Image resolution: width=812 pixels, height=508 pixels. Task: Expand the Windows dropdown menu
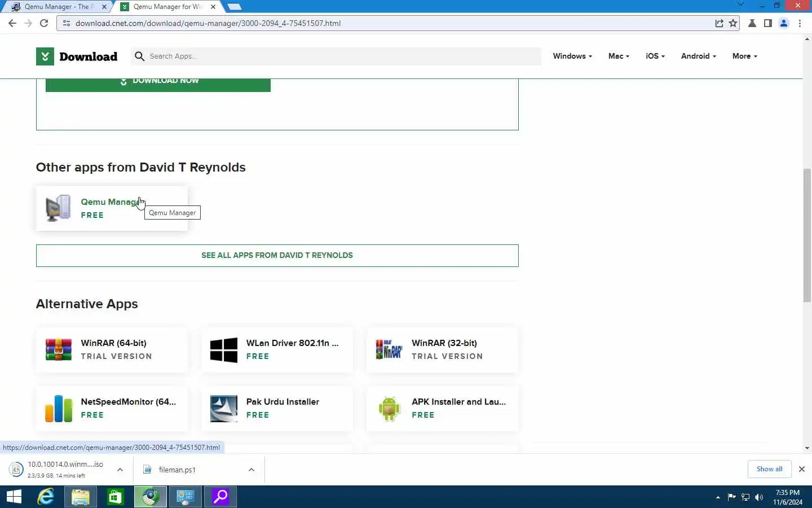click(x=572, y=56)
